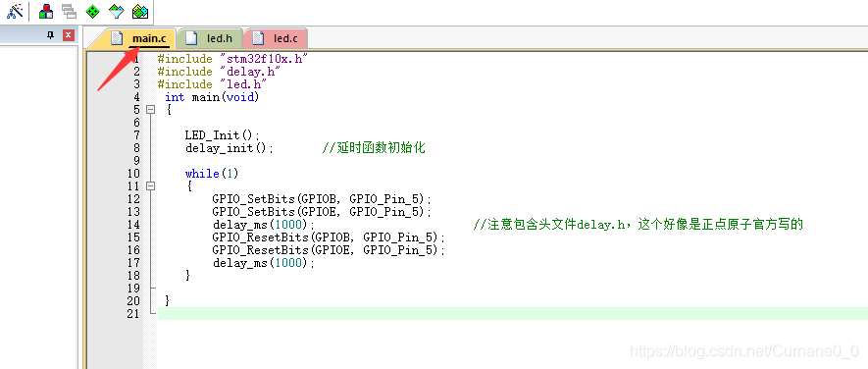Click the LED_Init(); call
This screenshot has width=868, height=369.
tap(222, 135)
